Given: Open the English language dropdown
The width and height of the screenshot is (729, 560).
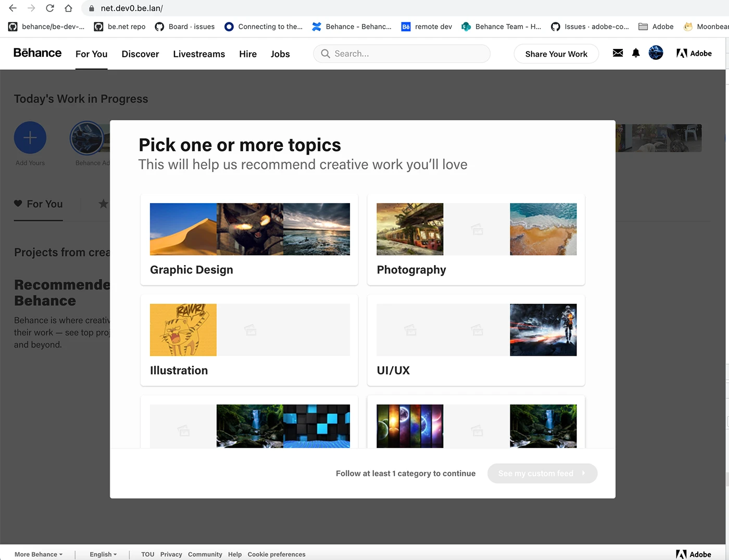Looking at the screenshot, I should (x=103, y=554).
